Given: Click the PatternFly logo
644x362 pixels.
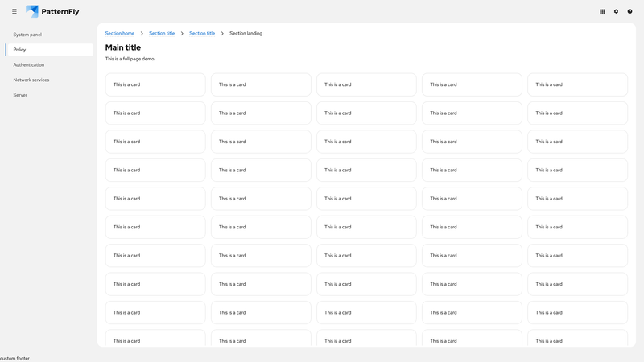Looking at the screenshot, I should point(52,11).
